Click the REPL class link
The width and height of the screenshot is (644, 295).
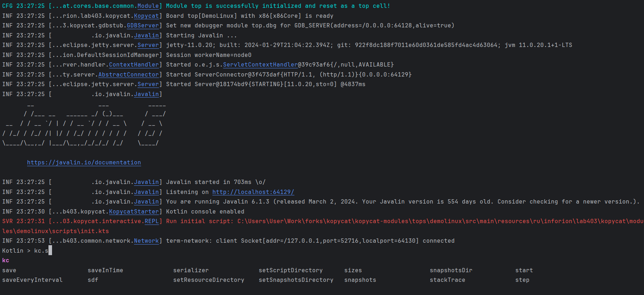pos(152,221)
